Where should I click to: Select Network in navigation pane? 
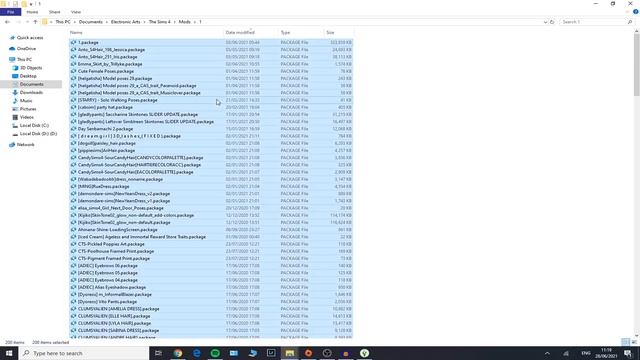point(25,144)
